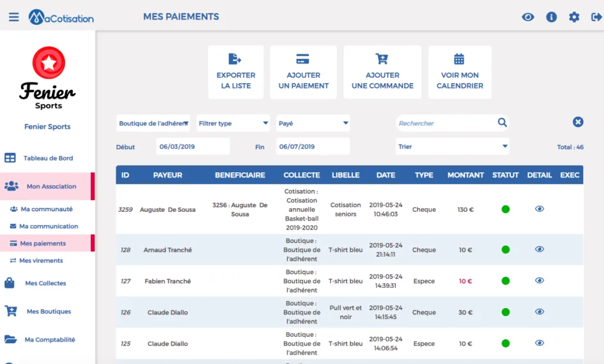This screenshot has height=364, width=604.
Task: Click the Ma Comptabilité folder icon
Action: [11, 339]
